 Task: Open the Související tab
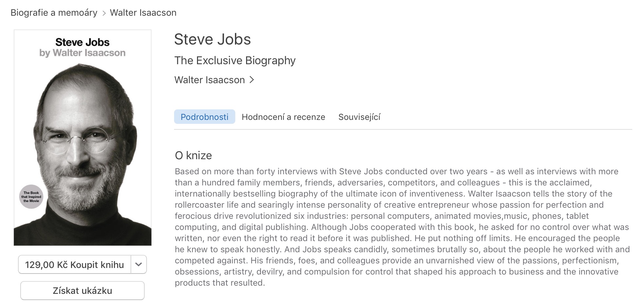pos(359,117)
